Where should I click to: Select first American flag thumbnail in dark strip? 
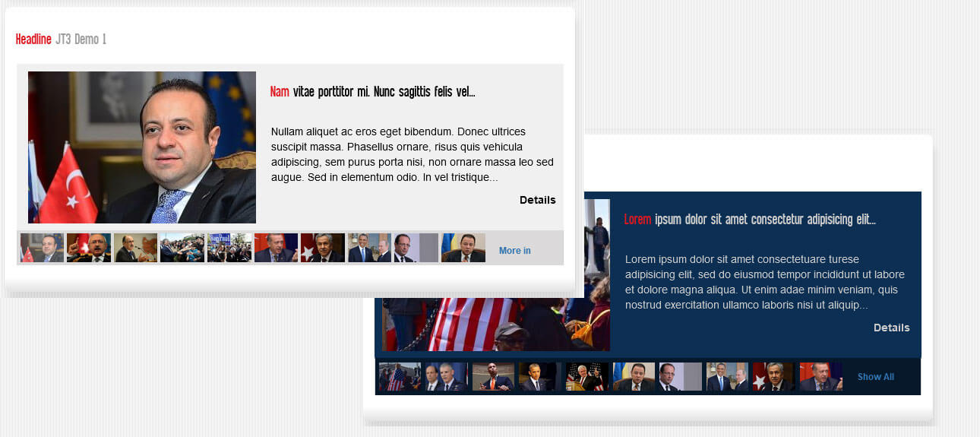[x=400, y=377]
